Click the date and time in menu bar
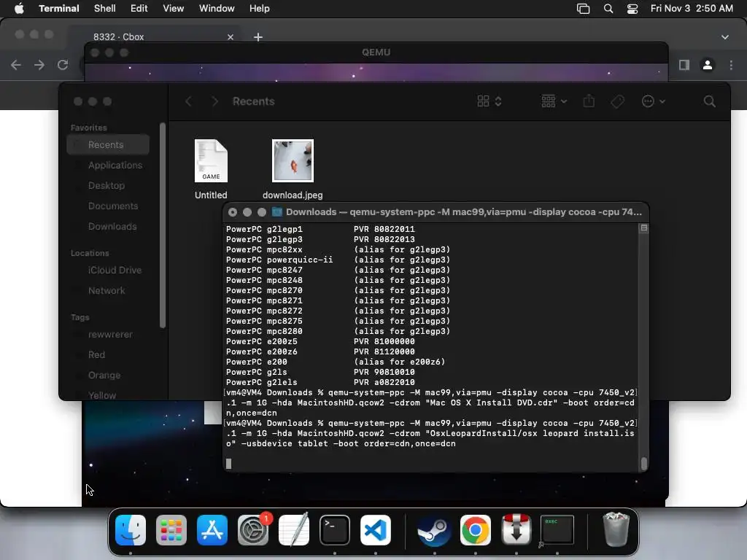This screenshot has height=560, width=747. point(692,9)
